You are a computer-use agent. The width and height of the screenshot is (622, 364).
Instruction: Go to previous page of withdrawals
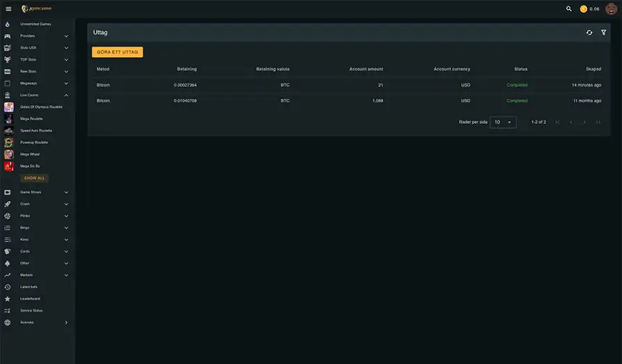(x=571, y=122)
